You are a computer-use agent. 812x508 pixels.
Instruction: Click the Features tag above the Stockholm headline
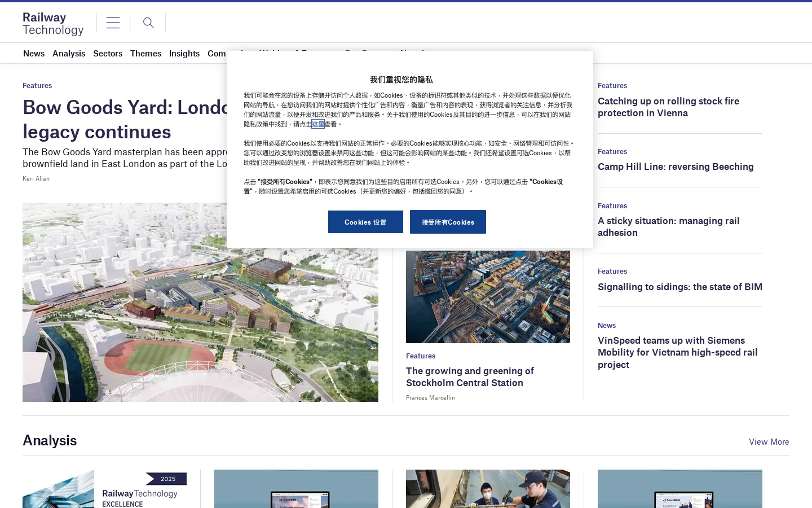[421, 356]
